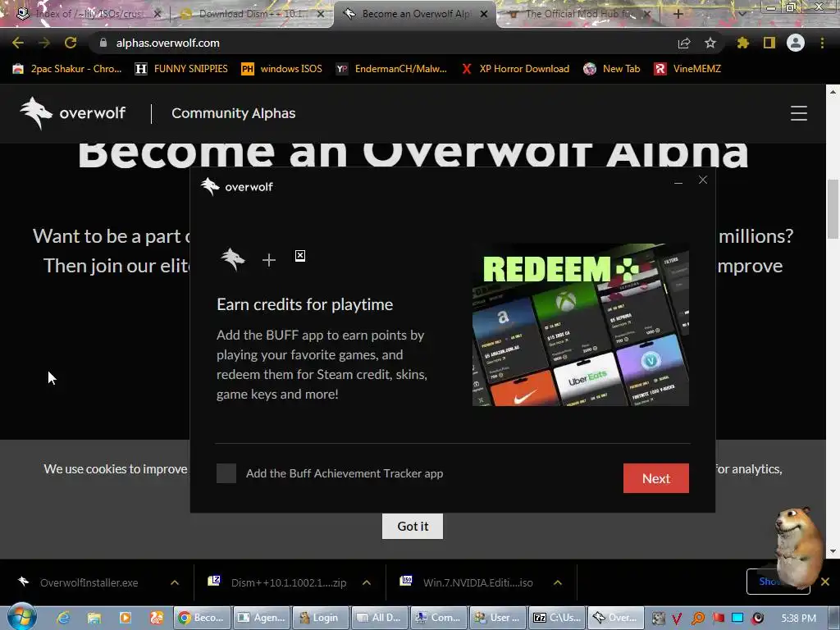Switch to the Login taskbar window
840x630 pixels.
click(x=321, y=618)
